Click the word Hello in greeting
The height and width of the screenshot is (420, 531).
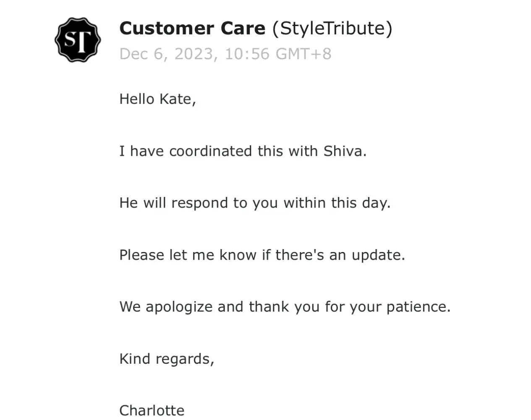click(x=137, y=99)
